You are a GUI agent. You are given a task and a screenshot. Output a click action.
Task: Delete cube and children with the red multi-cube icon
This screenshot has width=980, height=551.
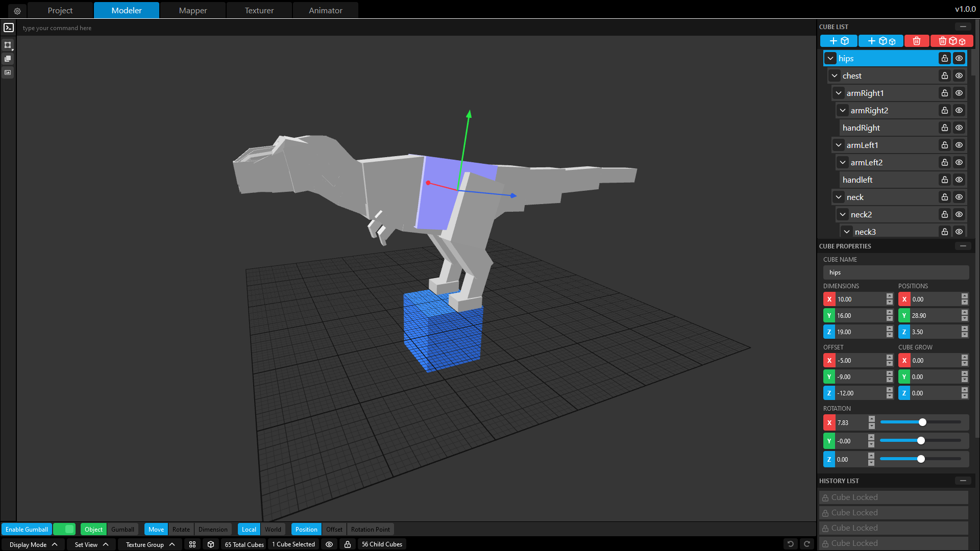951,41
